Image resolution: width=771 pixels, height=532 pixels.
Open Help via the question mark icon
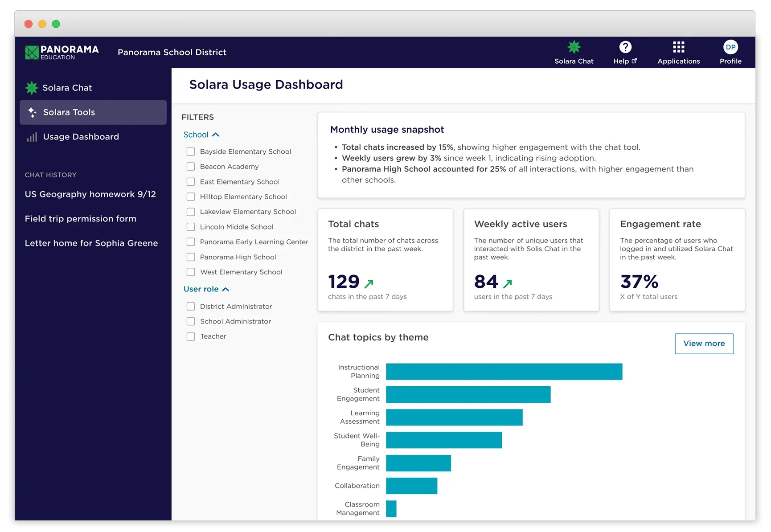click(x=625, y=47)
